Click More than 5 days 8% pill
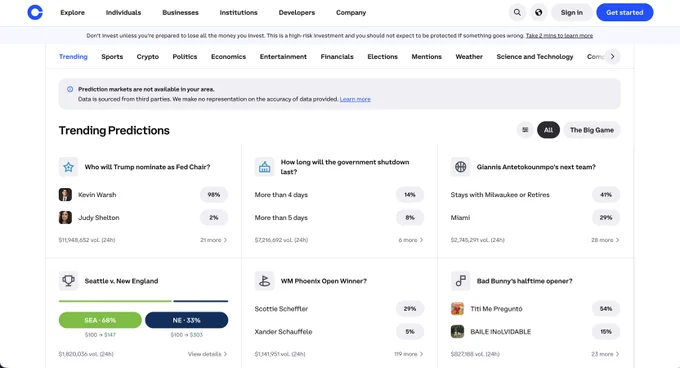This screenshot has height=368, width=680. click(410, 218)
